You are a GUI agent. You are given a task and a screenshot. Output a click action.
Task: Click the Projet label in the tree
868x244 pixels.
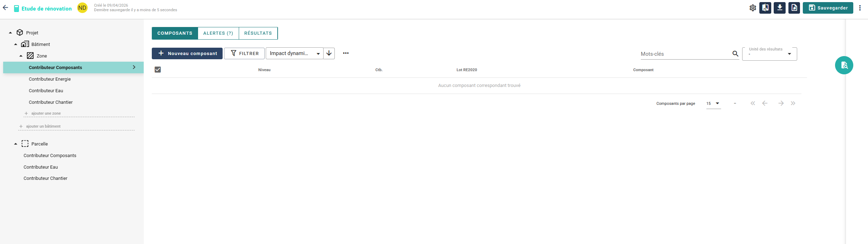[x=32, y=33]
